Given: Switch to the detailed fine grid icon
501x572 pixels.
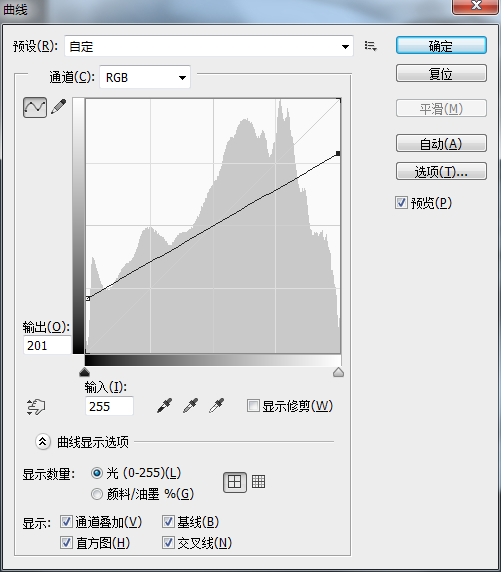Looking at the screenshot, I should coord(258,482).
